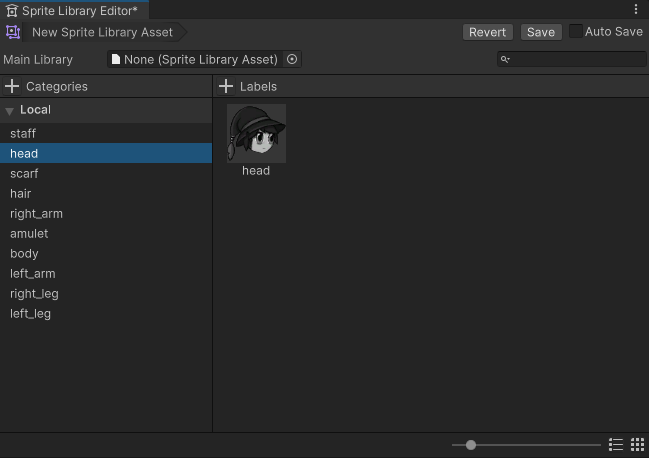Select the Sprite Library Editor tab
This screenshot has width=649, height=458.
click(x=72, y=10)
